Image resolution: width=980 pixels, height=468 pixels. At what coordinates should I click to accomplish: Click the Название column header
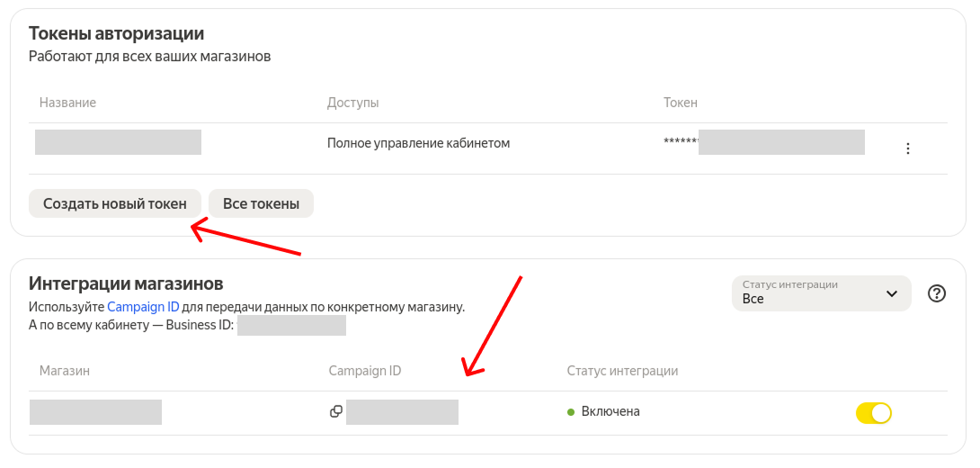(67, 103)
